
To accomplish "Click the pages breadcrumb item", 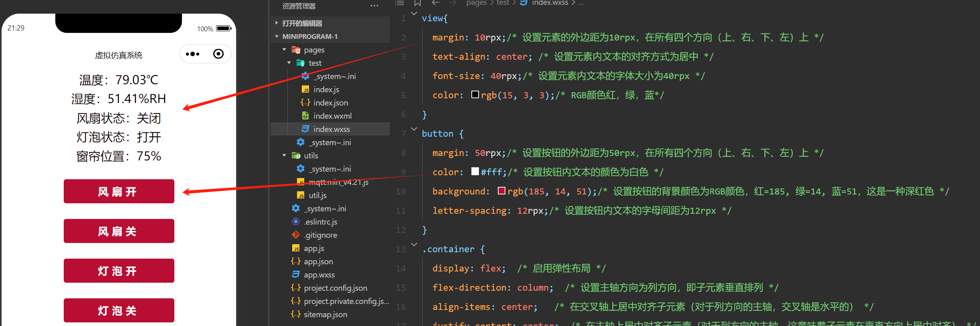I will click(x=476, y=3).
